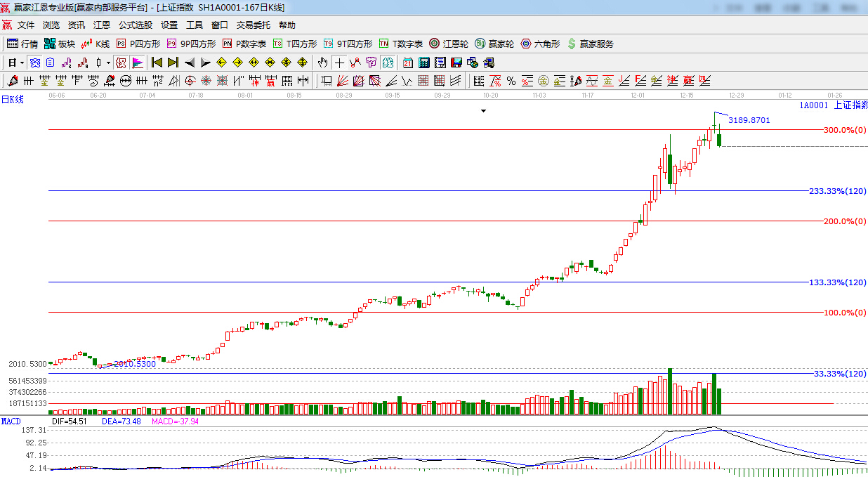The image size is (868, 477).
Task: Click the MACD indicator label
Action: point(11,421)
